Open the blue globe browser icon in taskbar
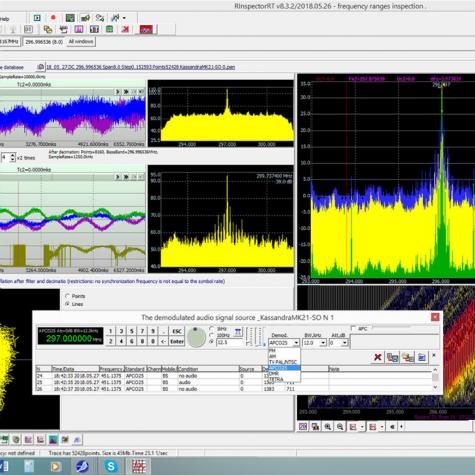475x475 pixels. (x=82, y=466)
